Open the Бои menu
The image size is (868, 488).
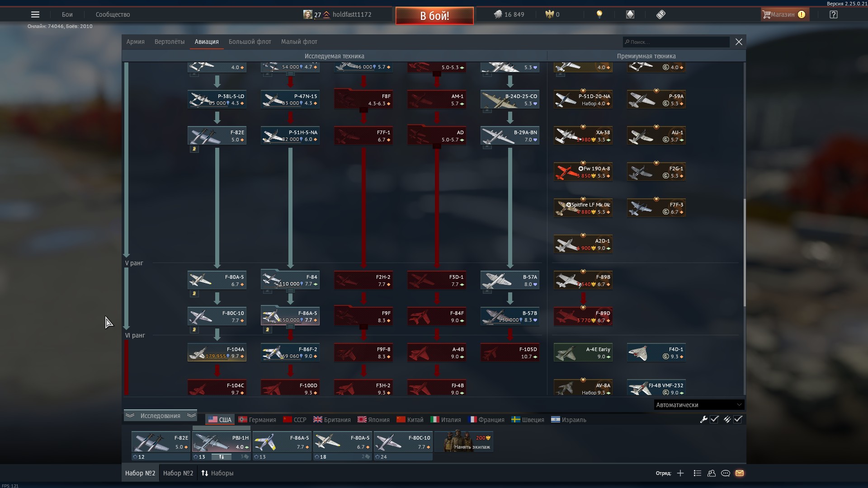[x=67, y=14]
